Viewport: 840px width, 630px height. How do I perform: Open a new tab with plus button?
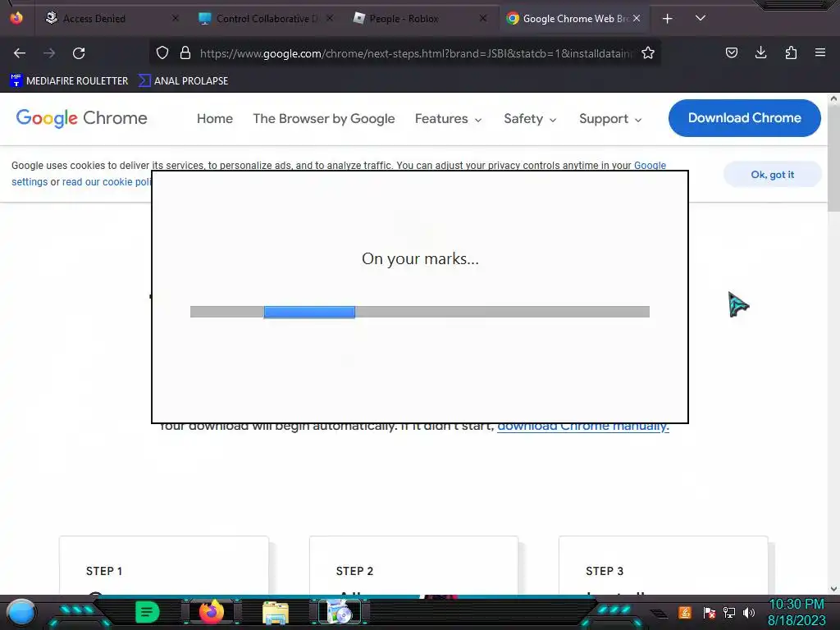[667, 19]
